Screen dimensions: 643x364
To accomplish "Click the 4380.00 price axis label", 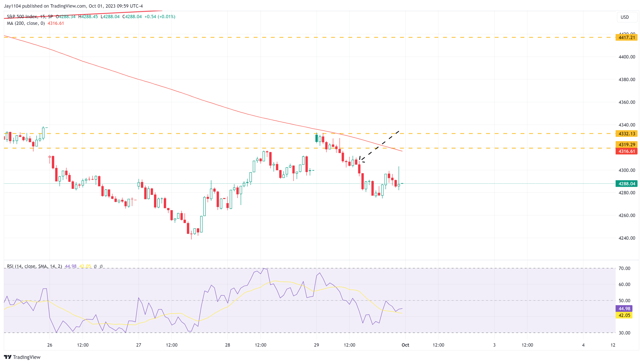I will (x=627, y=80).
